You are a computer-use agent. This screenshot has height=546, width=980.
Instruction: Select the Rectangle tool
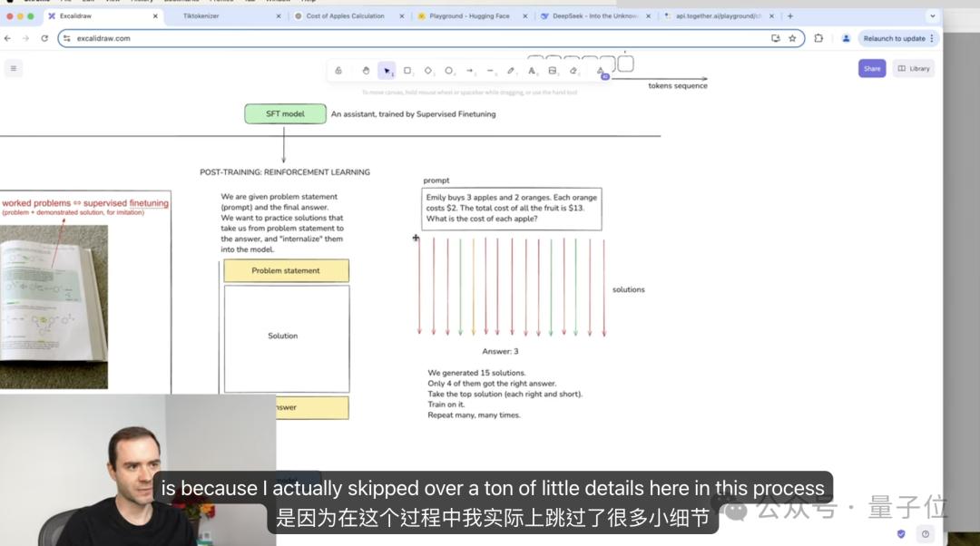[407, 71]
